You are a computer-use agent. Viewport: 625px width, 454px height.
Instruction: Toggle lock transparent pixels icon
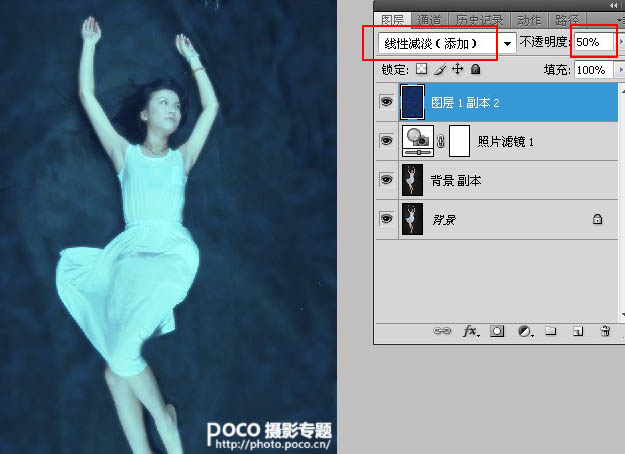click(421, 69)
